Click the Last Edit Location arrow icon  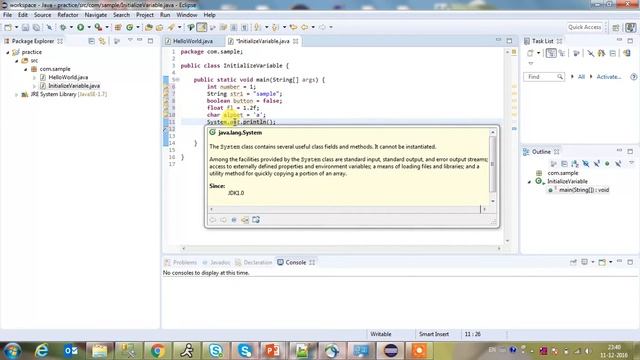coord(293,27)
